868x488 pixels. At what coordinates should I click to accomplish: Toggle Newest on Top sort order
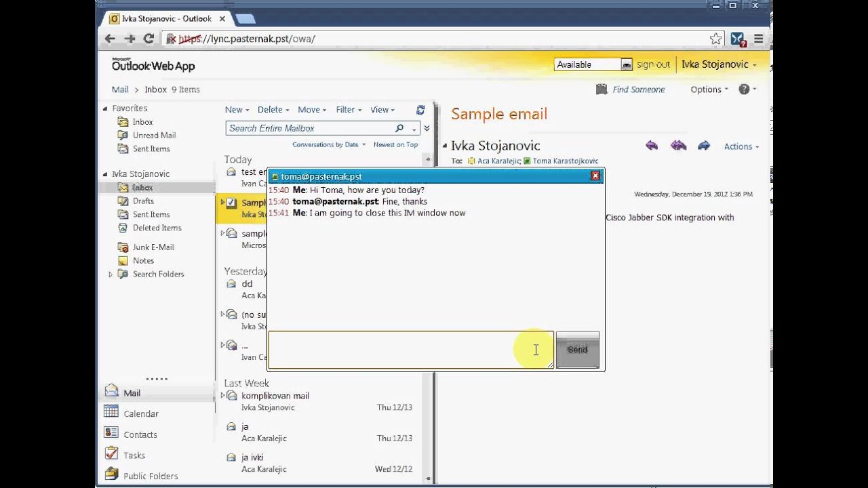coord(395,144)
